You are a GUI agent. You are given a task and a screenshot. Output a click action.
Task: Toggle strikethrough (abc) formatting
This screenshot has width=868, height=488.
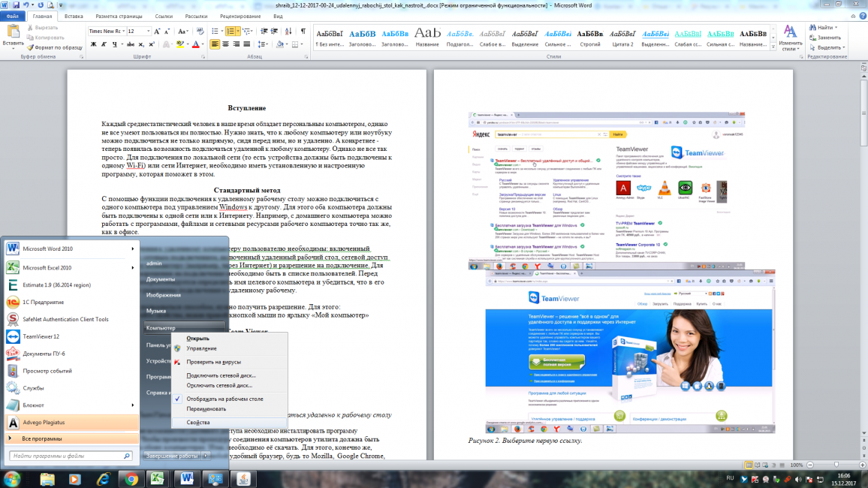pos(130,44)
